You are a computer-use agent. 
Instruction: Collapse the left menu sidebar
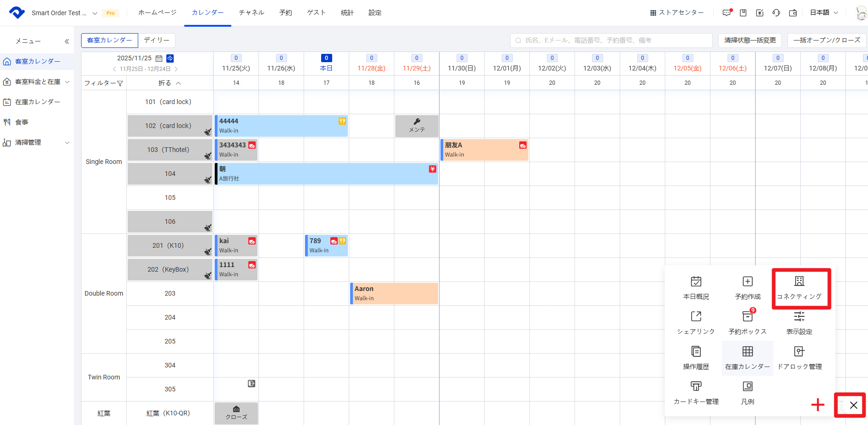click(x=67, y=41)
